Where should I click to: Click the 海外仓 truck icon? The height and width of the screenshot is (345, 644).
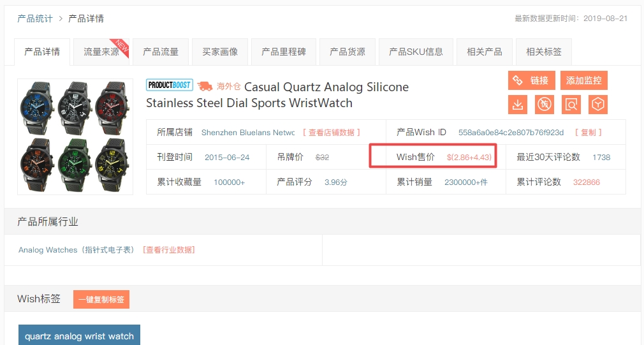205,86
